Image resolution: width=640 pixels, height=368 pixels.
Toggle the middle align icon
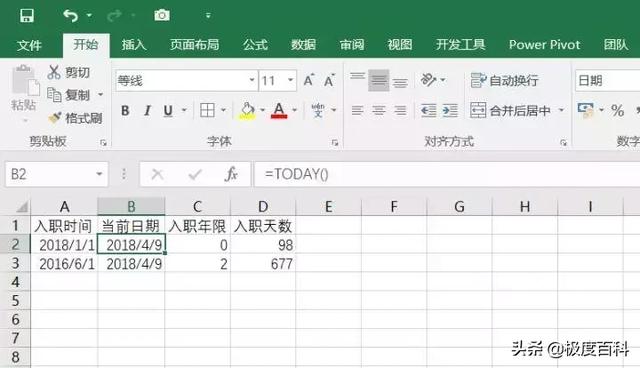click(379, 80)
